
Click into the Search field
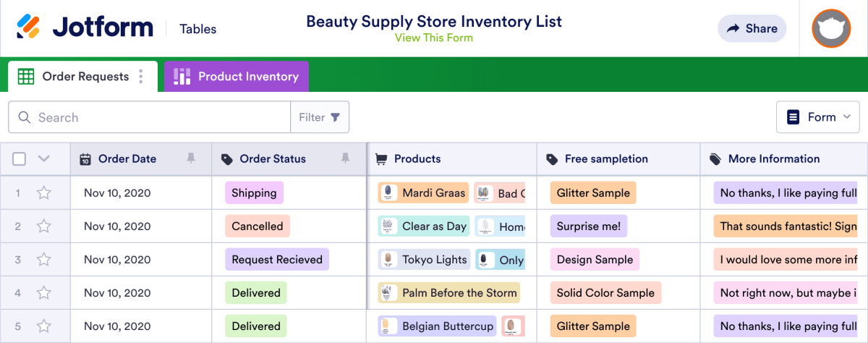[159, 117]
